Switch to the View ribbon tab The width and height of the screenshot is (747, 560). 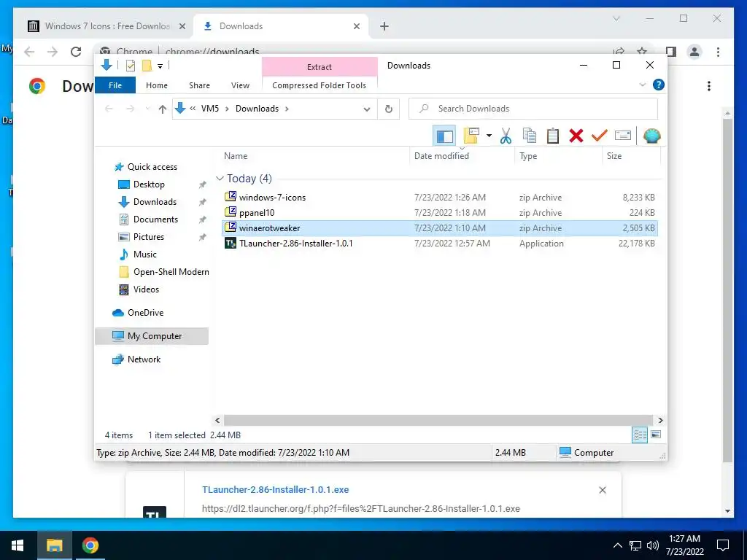pos(240,85)
